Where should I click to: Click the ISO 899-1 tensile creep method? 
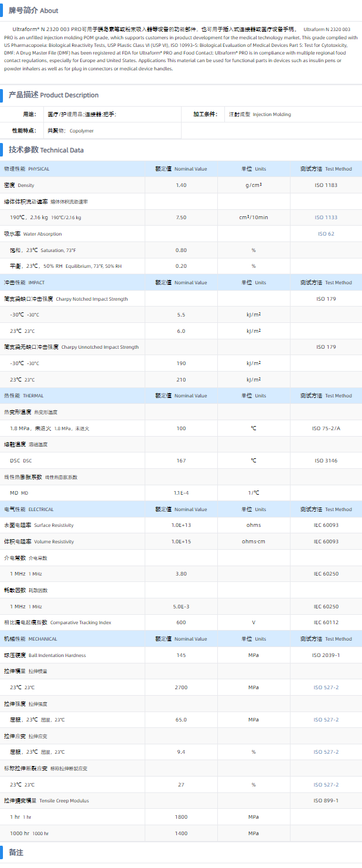click(326, 801)
